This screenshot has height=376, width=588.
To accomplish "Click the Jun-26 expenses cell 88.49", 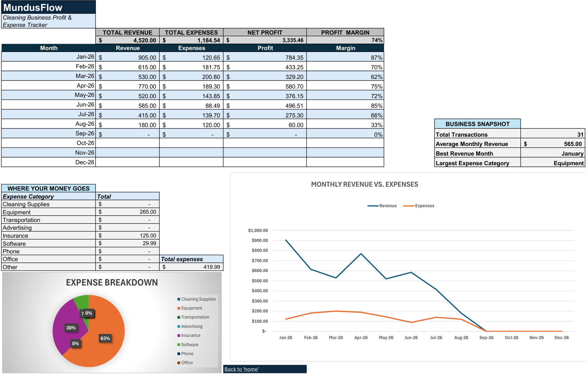I will click(x=191, y=105).
